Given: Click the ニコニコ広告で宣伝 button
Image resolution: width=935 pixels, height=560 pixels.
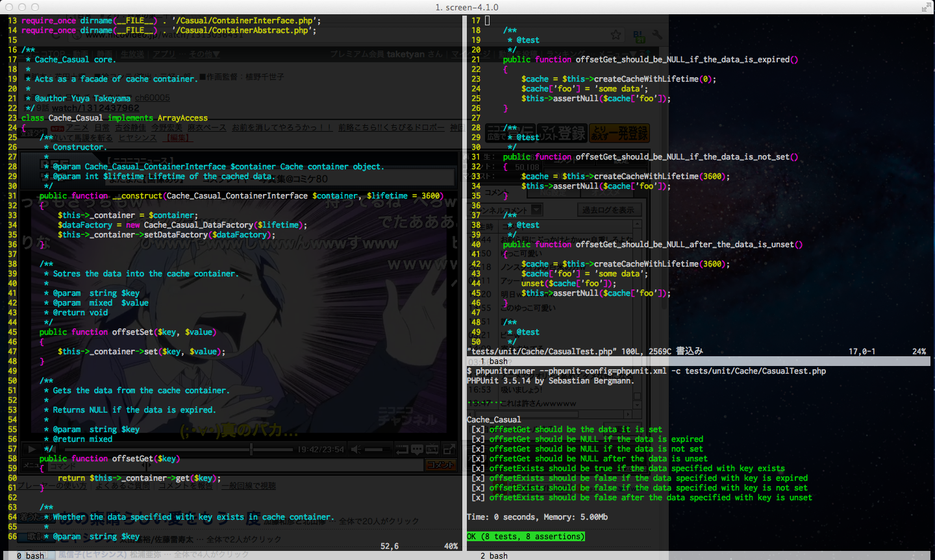Looking at the screenshot, I should pyautogui.click(x=510, y=134).
